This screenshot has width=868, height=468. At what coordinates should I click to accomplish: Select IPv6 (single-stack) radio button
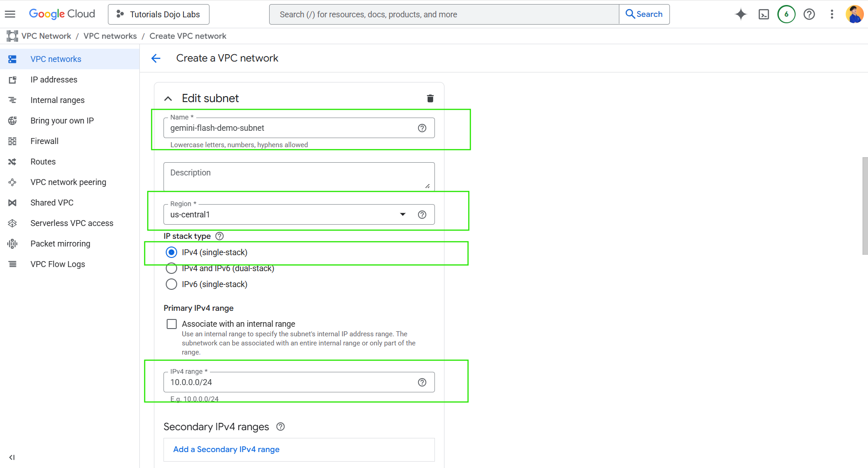(172, 284)
